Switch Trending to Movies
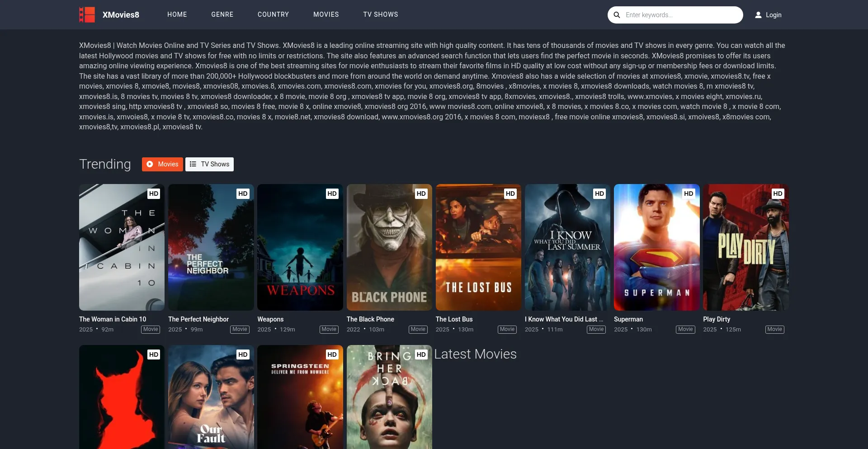 click(162, 164)
